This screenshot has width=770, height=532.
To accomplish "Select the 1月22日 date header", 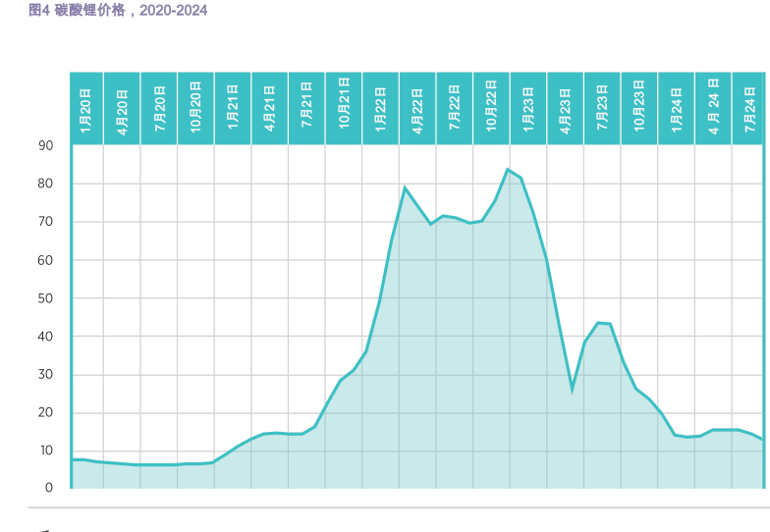I will coord(381,108).
